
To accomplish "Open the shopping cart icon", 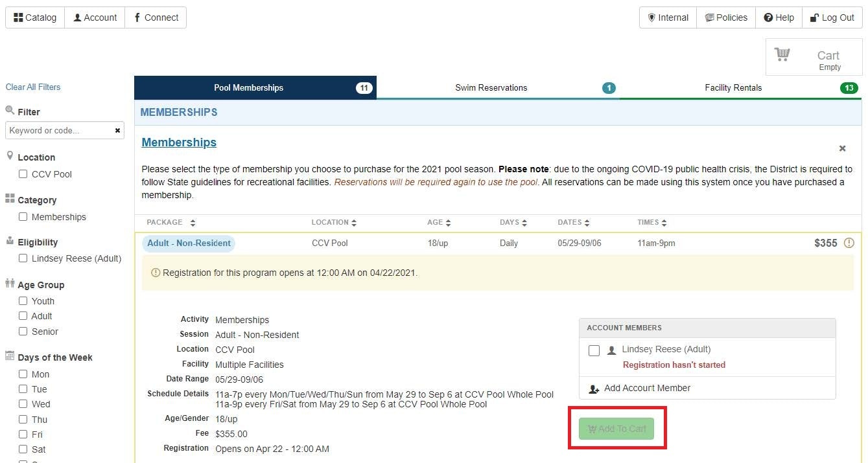I will pyautogui.click(x=782, y=55).
